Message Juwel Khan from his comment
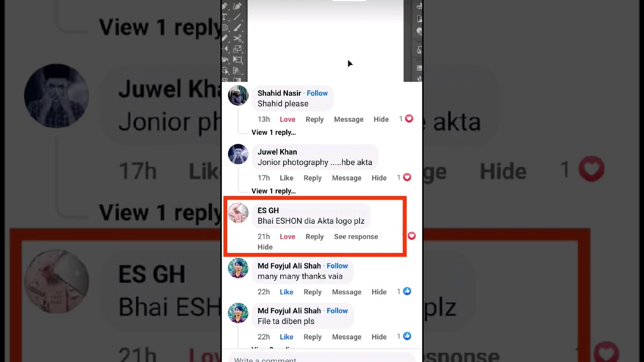644x362 pixels. [x=347, y=178]
